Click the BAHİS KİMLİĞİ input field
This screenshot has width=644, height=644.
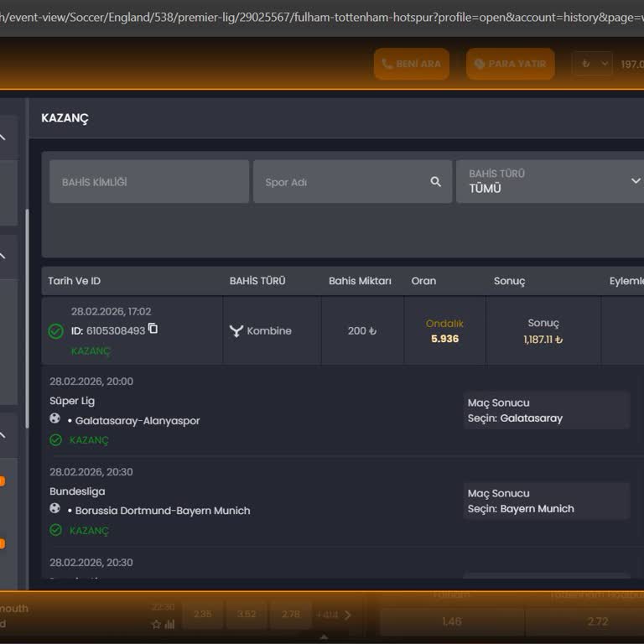(x=148, y=182)
